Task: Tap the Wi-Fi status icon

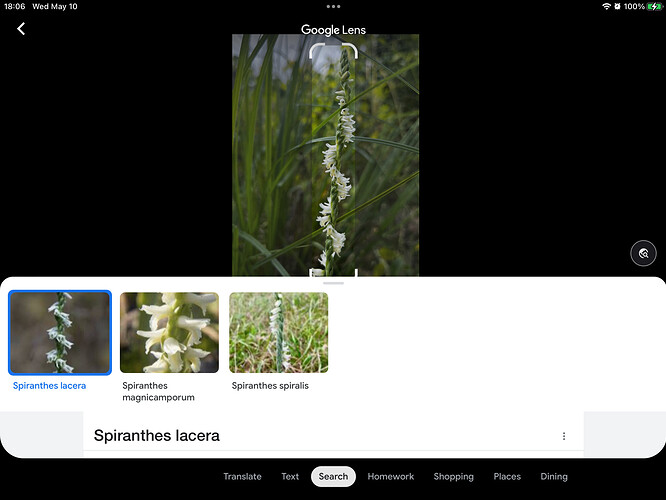Action: (x=606, y=6)
